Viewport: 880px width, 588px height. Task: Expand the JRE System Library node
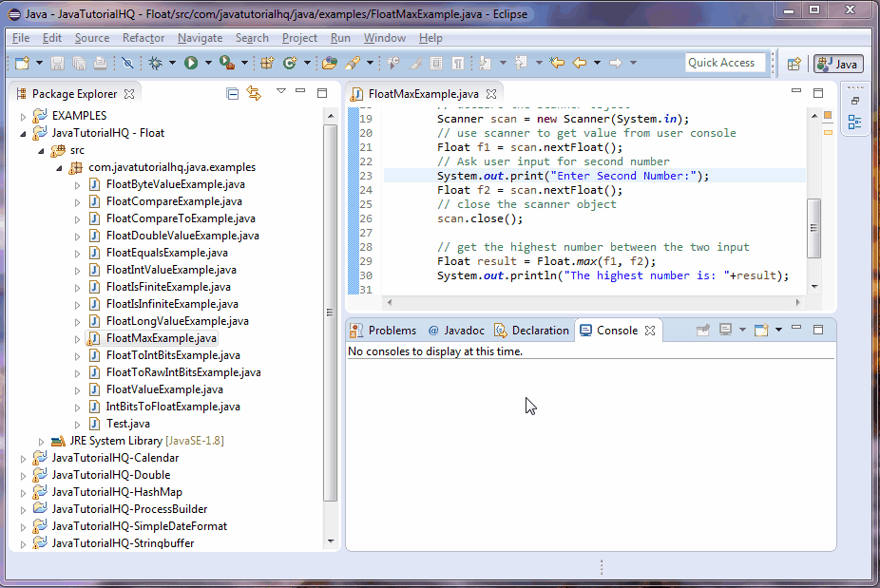click(x=41, y=440)
